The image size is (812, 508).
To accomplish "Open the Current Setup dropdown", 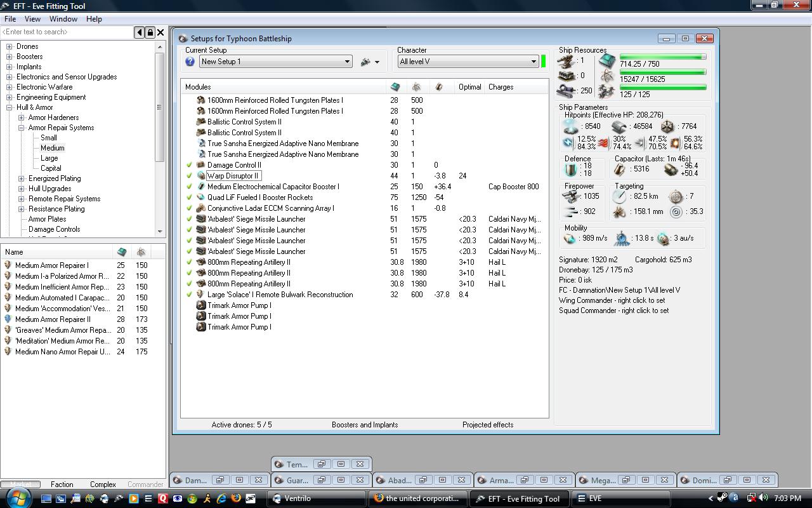I will pos(347,62).
